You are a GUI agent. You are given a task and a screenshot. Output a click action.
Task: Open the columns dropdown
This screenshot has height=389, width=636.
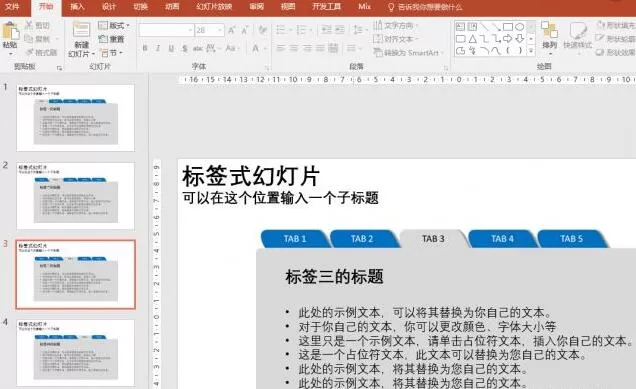[x=354, y=48]
